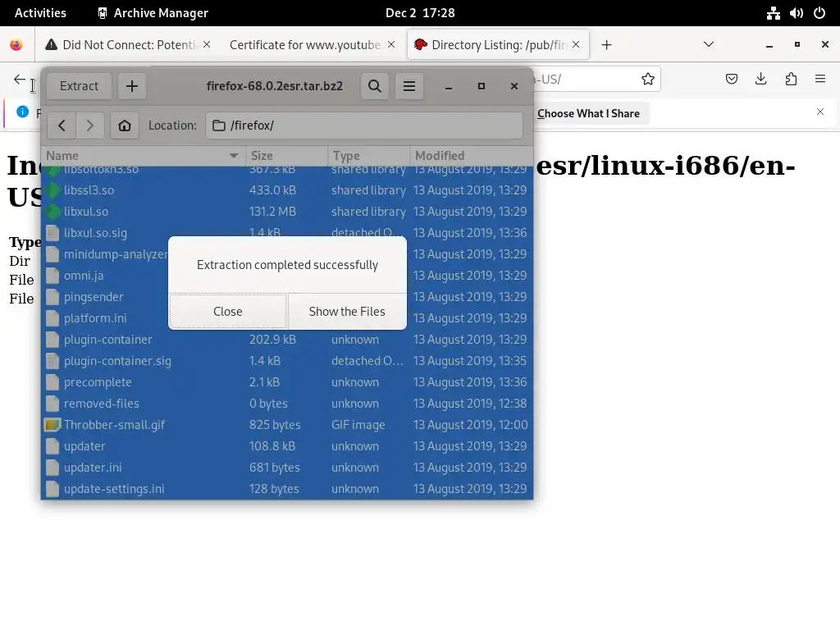Click the Firefox View icon
The width and height of the screenshot is (840, 630).
[16, 45]
